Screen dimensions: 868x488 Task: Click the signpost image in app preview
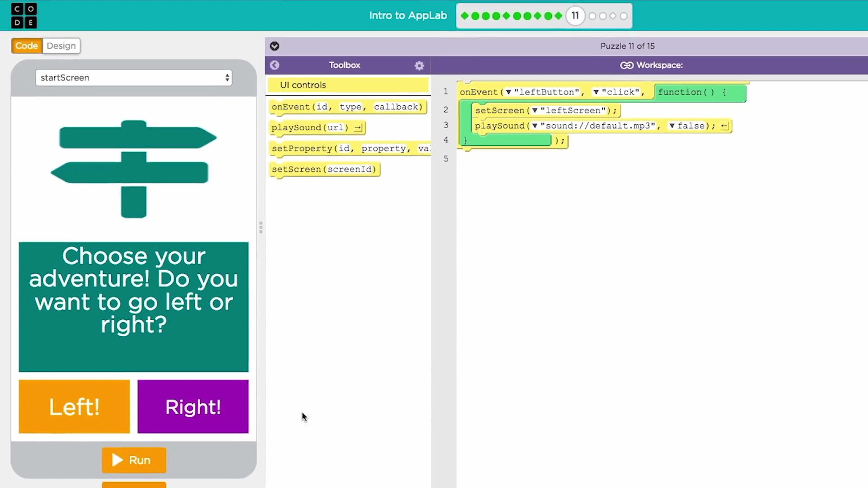click(x=133, y=169)
